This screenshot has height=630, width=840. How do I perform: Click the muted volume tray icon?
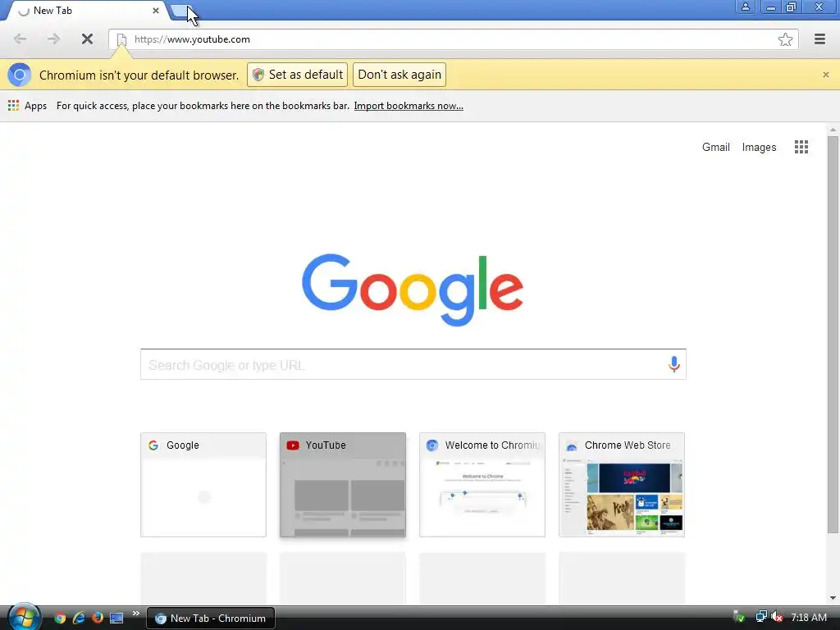(778, 618)
